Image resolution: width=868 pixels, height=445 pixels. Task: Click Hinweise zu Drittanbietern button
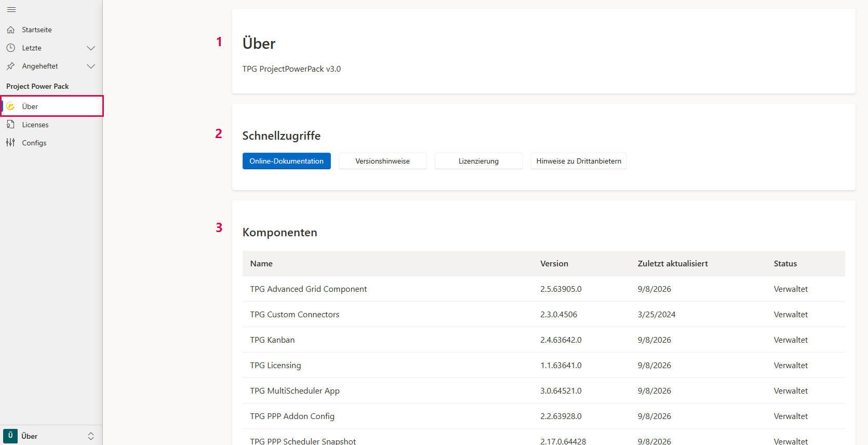pos(579,161)
